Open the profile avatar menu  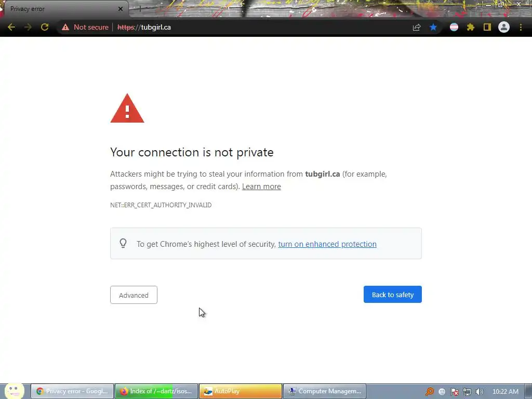point(504,27)
